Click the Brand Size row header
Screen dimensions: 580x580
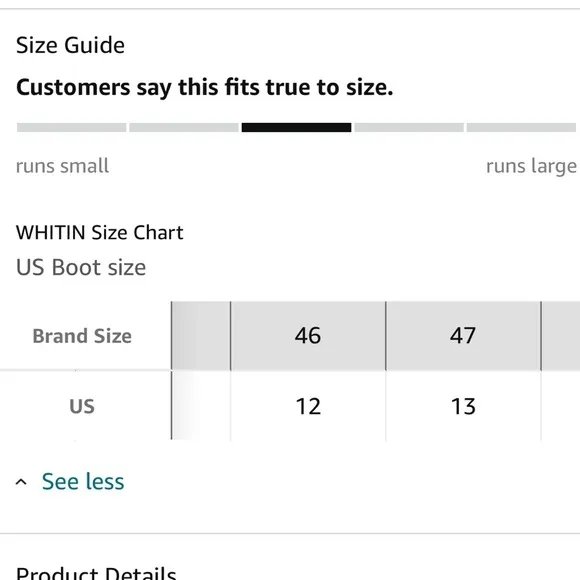82,336
